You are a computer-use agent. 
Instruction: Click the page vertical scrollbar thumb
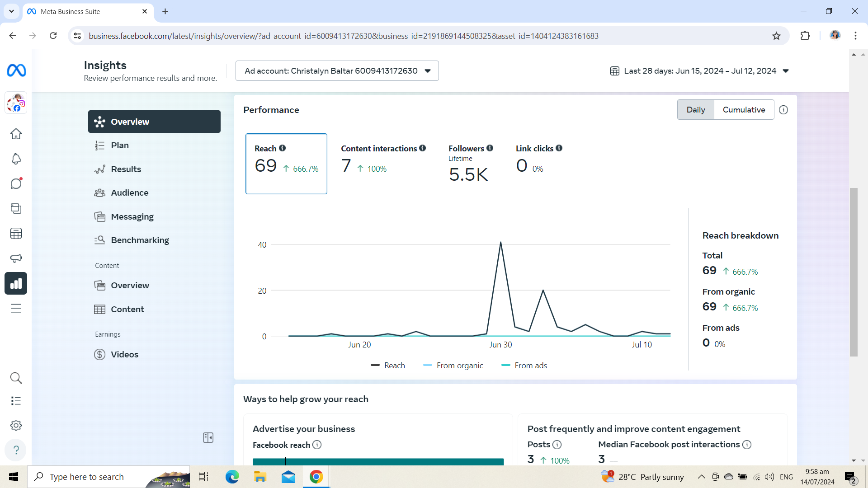[x=854, y=272]
